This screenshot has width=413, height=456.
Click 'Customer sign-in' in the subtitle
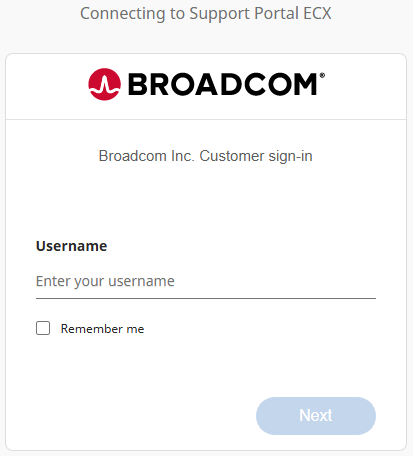tap(256, 156)
